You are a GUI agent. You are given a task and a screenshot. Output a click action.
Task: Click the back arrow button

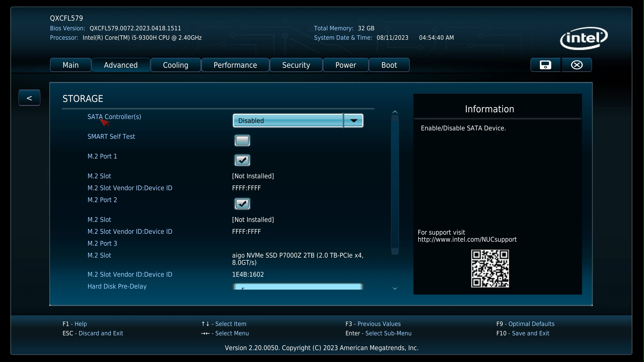coord(29,98)
